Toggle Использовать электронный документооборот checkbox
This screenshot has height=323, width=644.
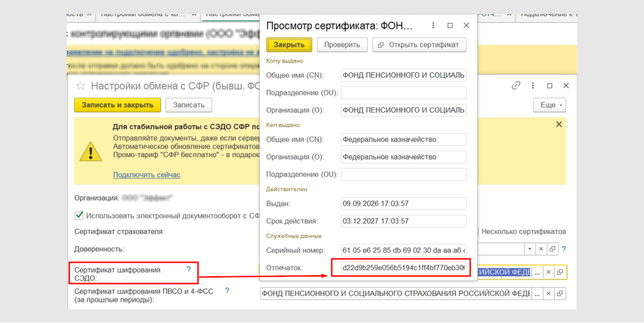point(79,216)
